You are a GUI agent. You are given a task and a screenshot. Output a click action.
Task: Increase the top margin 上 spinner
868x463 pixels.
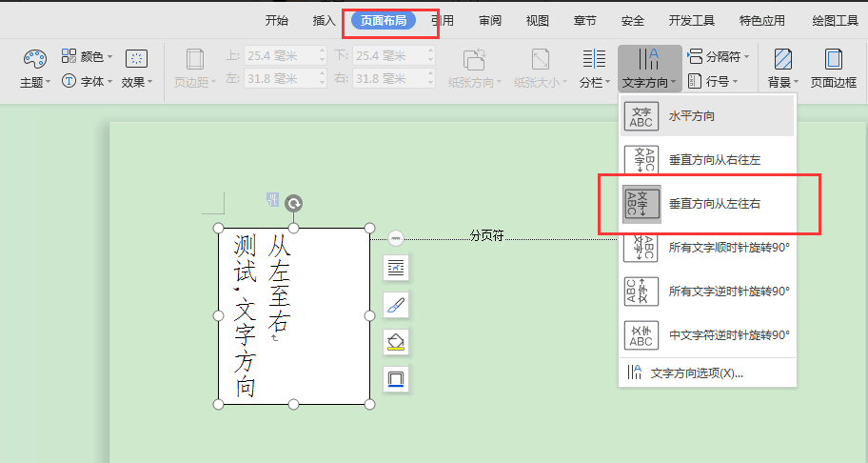[323, 50]
